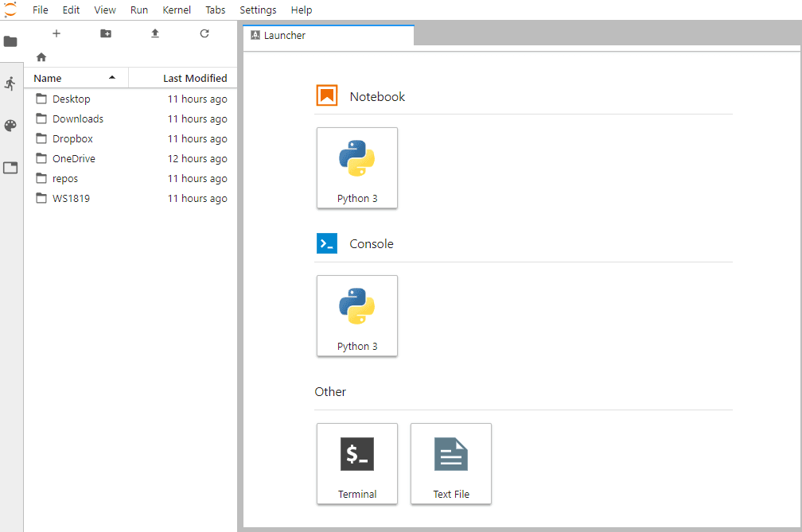Image resolution: width=802 pixels, height=532 pixels.
Task: Open the File Browser sidebar icon
Action: pos(10,41)
